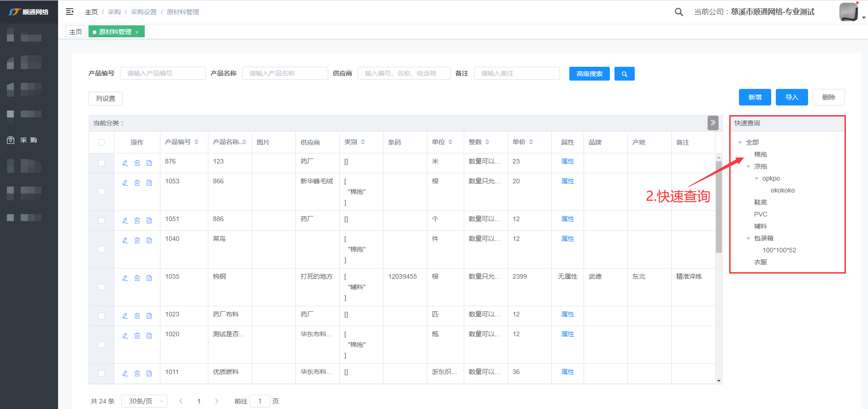Close the 原材料管理 tab
868x409 pixels.
[x=137, y=32]
